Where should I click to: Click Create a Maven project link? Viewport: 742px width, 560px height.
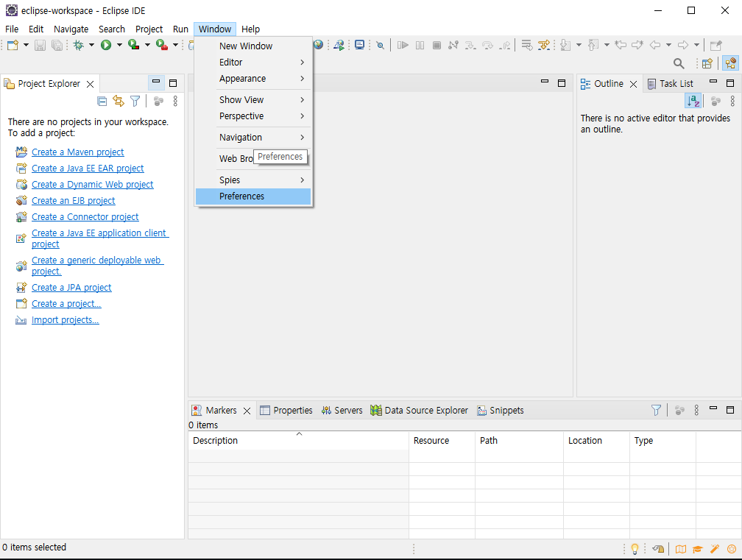click(x=77, y=152)
